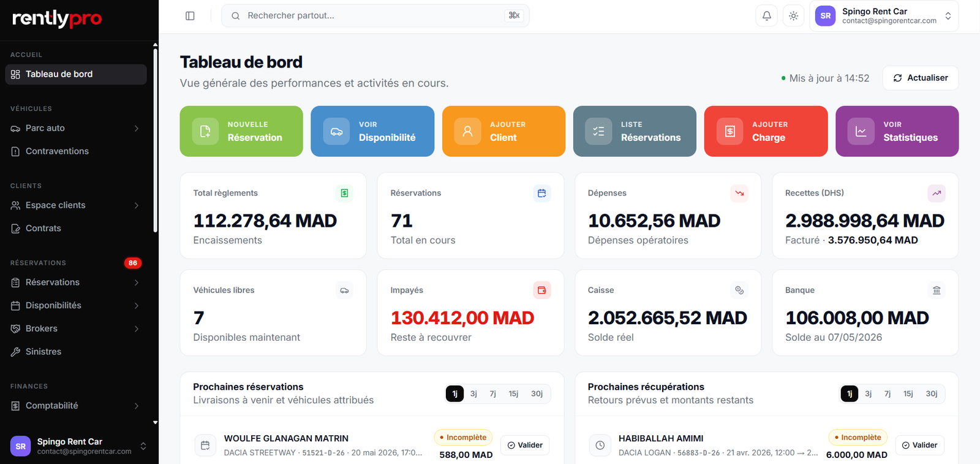Click the Réservations card calendar icon
Viewport: 980px width, 464px height.
[x=541, y=193]
